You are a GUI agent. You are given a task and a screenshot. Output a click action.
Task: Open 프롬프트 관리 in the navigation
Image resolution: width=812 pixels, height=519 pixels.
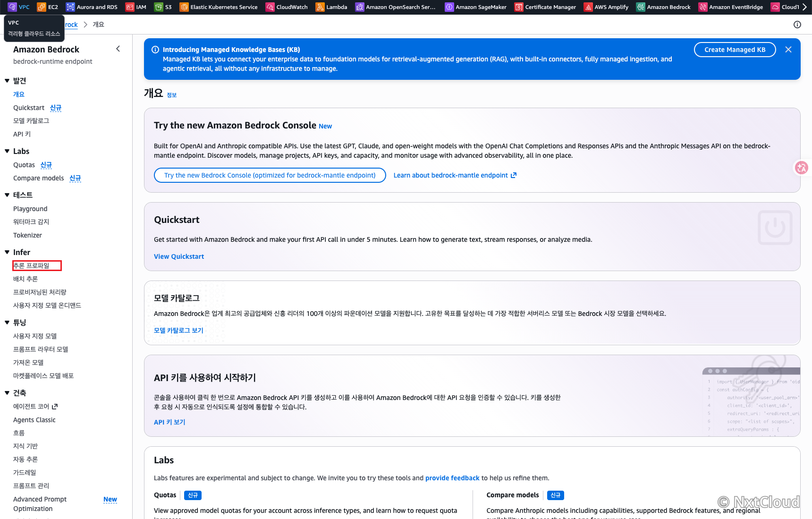click(x=31, y=486)
